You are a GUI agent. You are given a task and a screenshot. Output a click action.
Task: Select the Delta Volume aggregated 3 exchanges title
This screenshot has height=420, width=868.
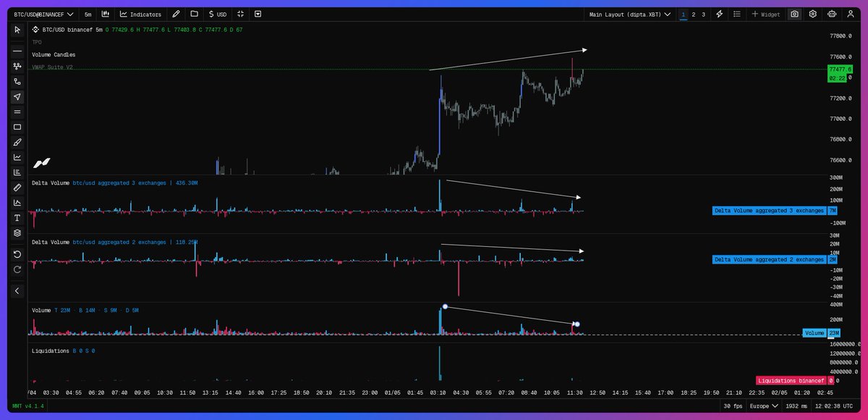(114, 183)
